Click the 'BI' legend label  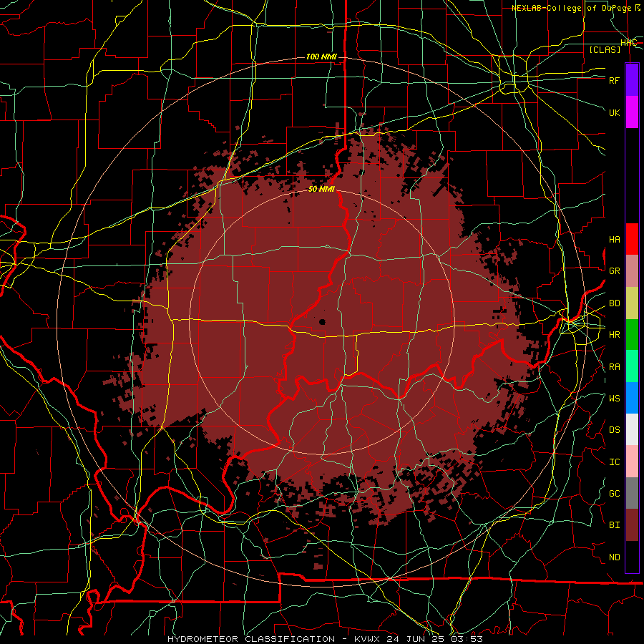tap(615, 525)
